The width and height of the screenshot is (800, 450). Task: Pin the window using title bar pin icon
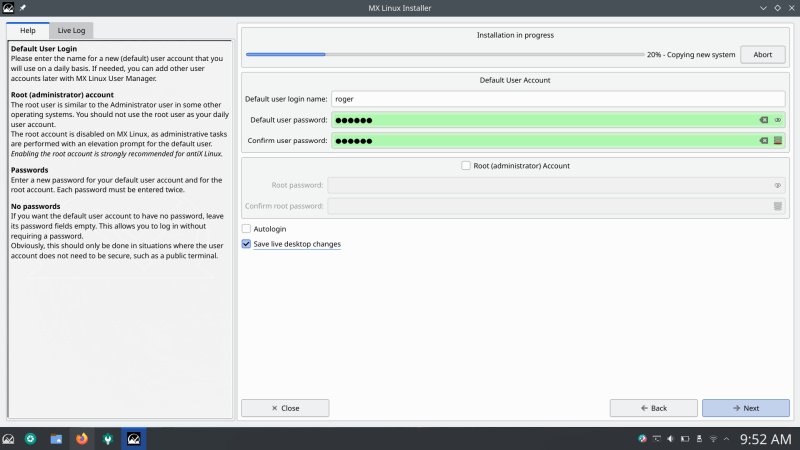click(x=22, y=8)
